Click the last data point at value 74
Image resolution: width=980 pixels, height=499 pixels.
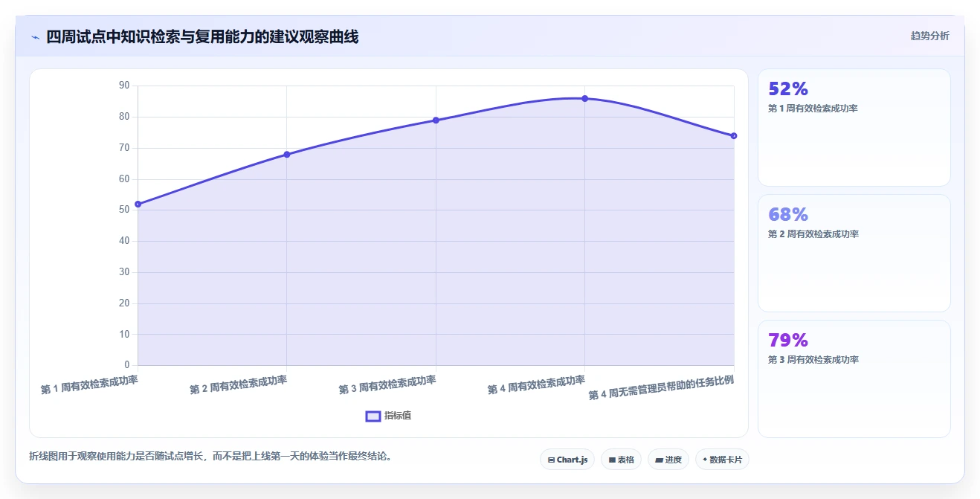[734, 135]
